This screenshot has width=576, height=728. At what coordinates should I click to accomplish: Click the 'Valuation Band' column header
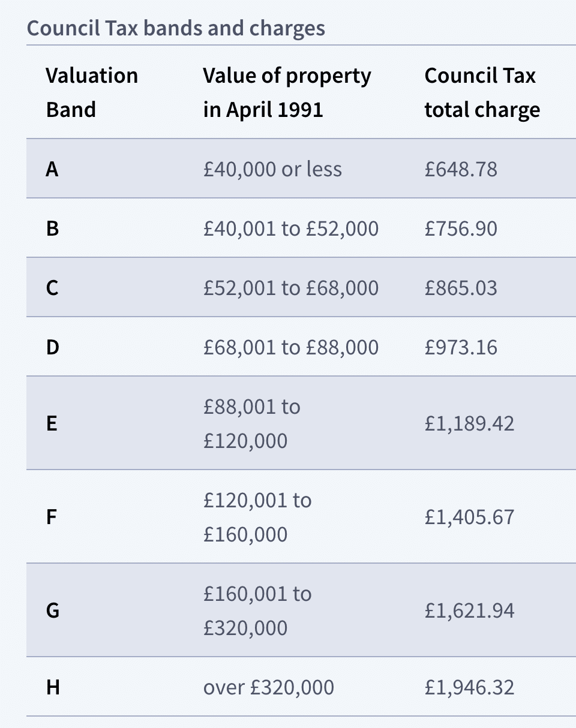coord(92,92)
